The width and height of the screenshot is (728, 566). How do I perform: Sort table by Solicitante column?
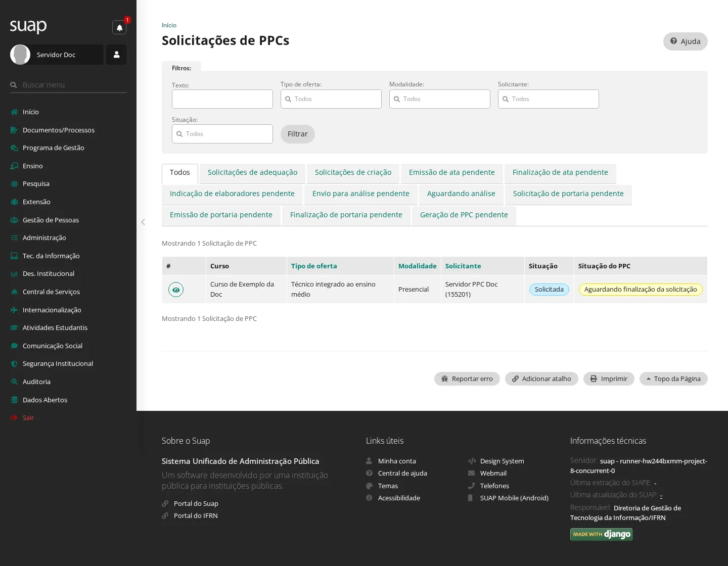pos(463,266)
